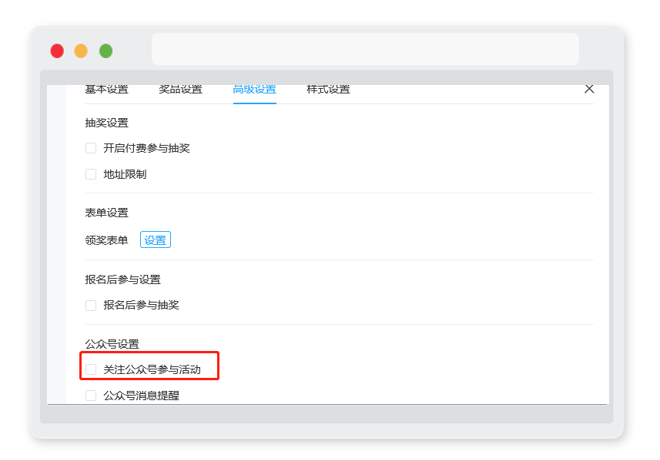Click the 地址限制 label text

click(125, 174)
